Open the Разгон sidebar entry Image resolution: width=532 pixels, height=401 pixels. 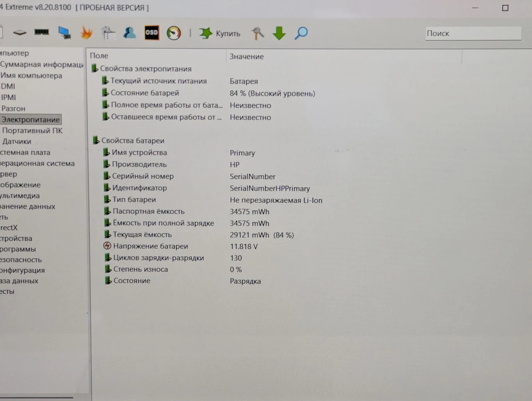13,109
